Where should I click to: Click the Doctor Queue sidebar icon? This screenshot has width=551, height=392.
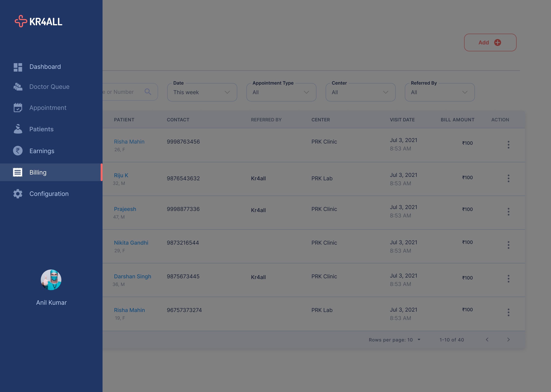(18, 87)
